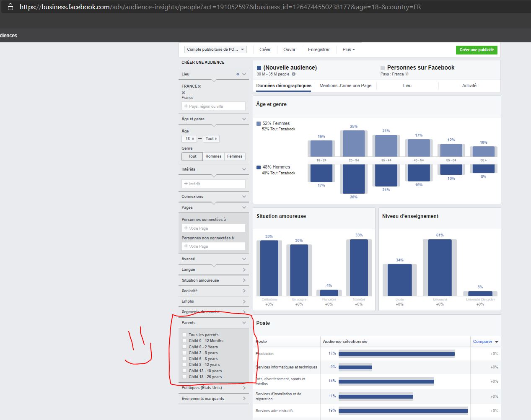Select Femmes gender option
Screen dimensions: 531x420
click(235, 156)
